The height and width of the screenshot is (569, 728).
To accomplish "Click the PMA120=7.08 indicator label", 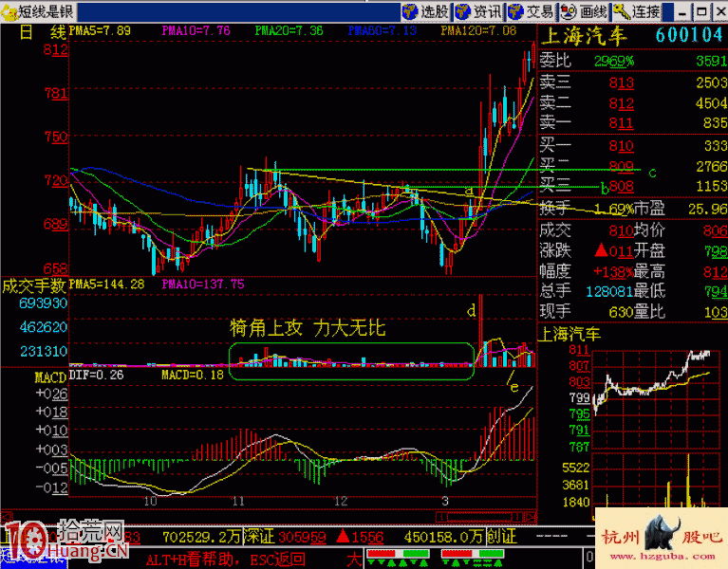I will point(478,30).
